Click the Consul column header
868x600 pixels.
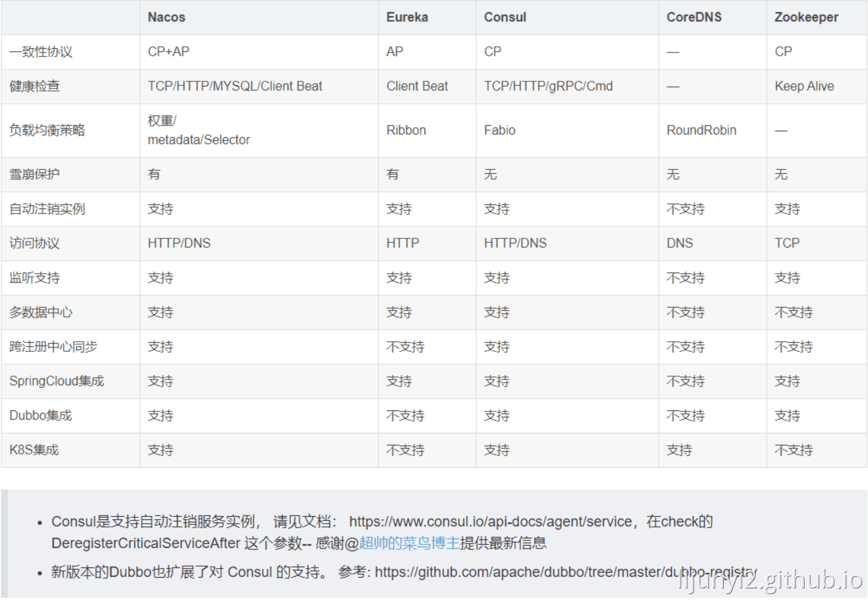point(505,17)
